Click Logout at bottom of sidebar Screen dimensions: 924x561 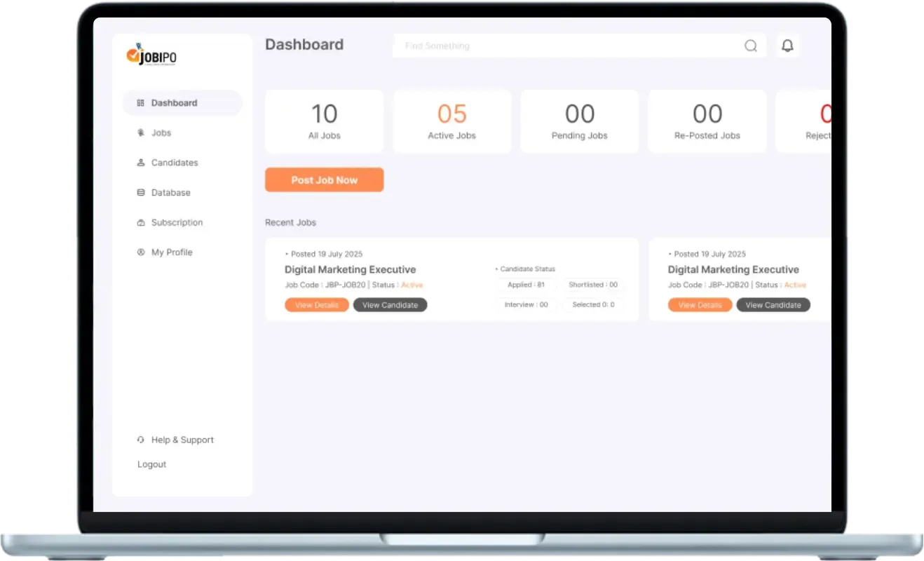[x=151, y=464]
